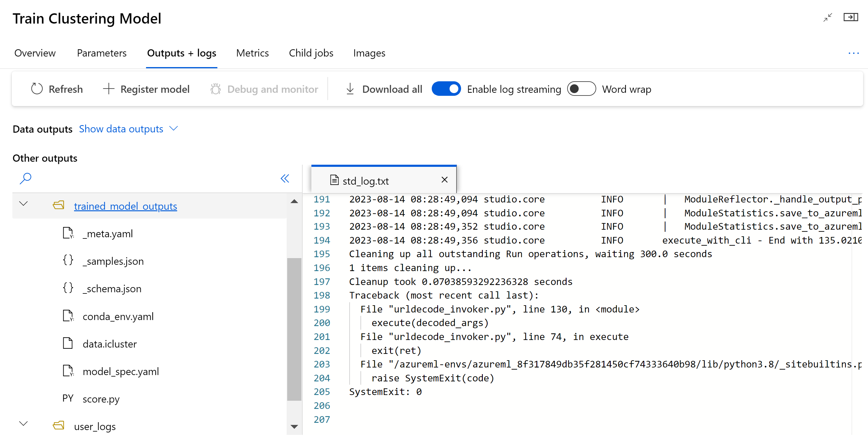Image resolution: width=868 pixels, height=437 pixels.
Task: Collapse the trained_model_outputs folder chevron
Action: click(23, 203)
